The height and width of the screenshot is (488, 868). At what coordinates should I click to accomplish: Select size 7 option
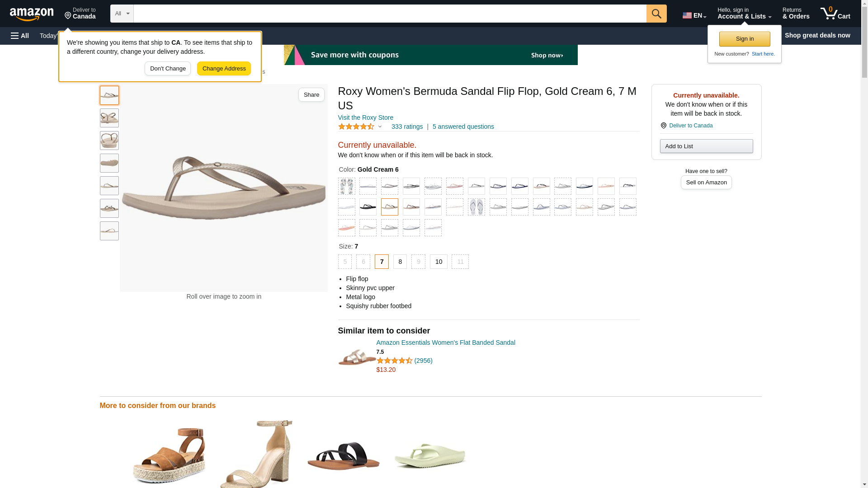[382, 262]
